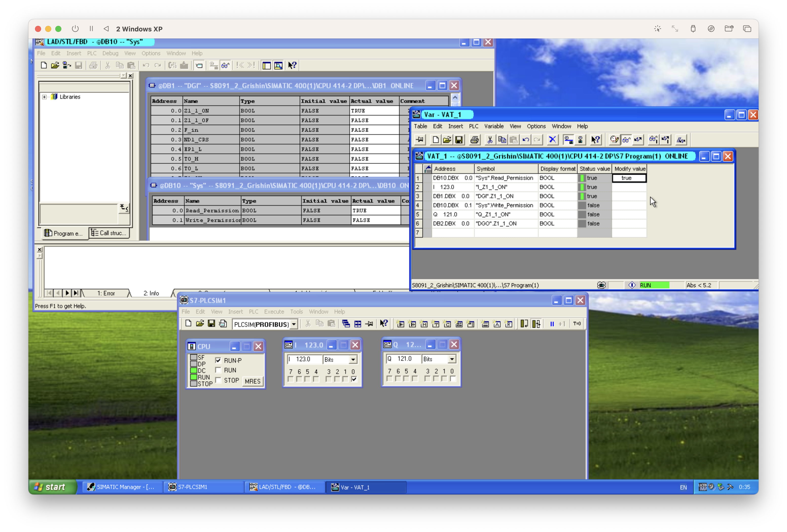Image resolution: width=787 pixels, height=532 pixels.
Task: Click the Insert Bit Memory icon in PLCSIM toolbar
Action: [x=424, y=324]
